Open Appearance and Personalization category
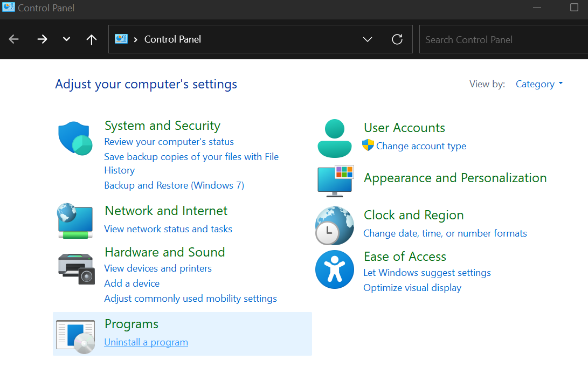This screenshot has height=367, width=588. point(455,178)
